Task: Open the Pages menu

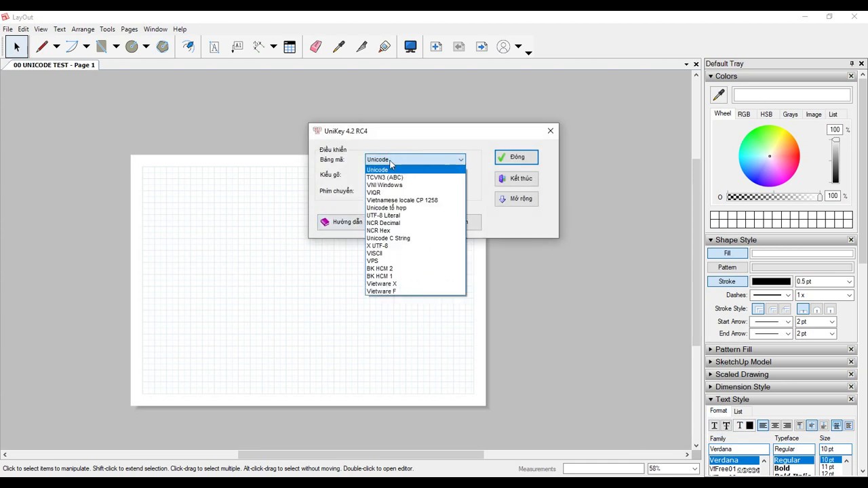Action: click(x=130, y=29)
